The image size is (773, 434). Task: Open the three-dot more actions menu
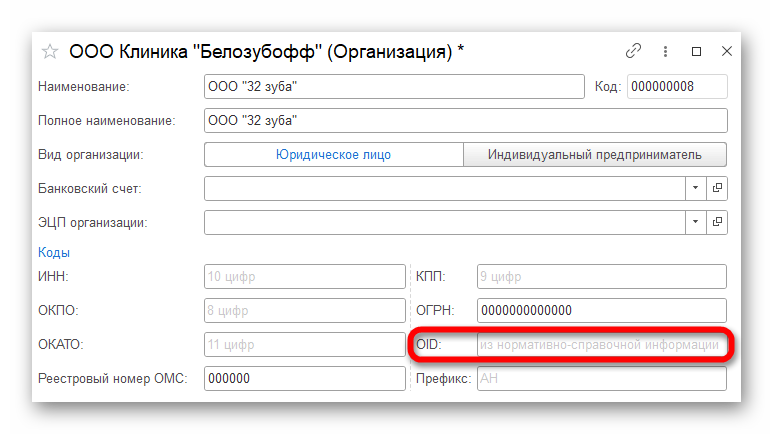(665, 51)
